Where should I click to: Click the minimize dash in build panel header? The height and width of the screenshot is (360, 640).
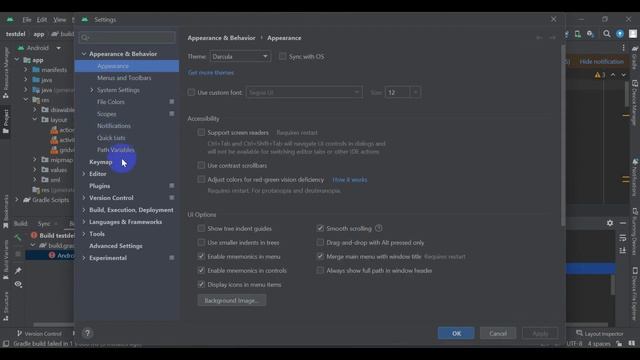(x=623, y=223)
